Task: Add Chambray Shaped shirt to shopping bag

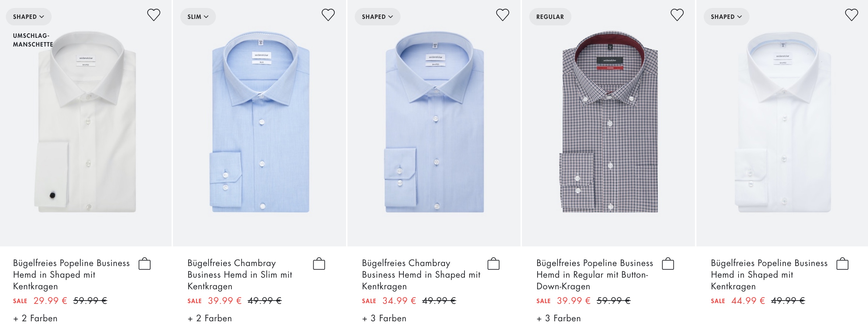Action: 493,263
